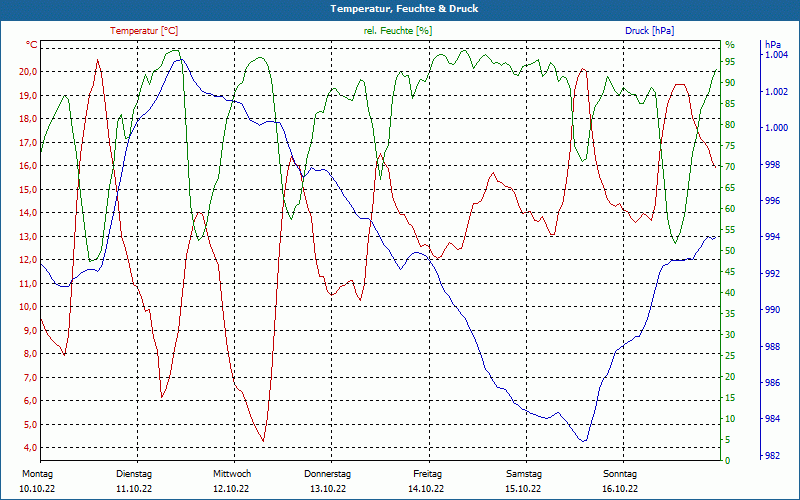Click the 10,0 temperature axis value
This screenshot has width=800, height=500.
[28, 307]
